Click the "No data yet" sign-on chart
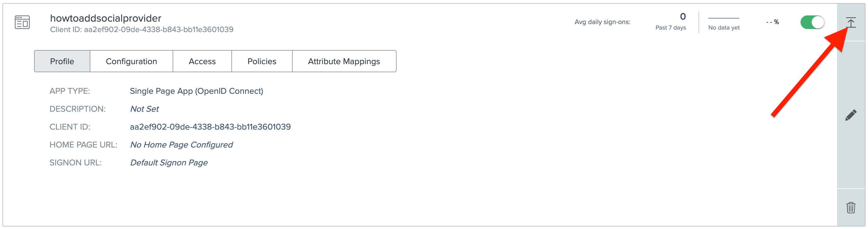Viewport: 868px width, 229px height. coord(724,23)
